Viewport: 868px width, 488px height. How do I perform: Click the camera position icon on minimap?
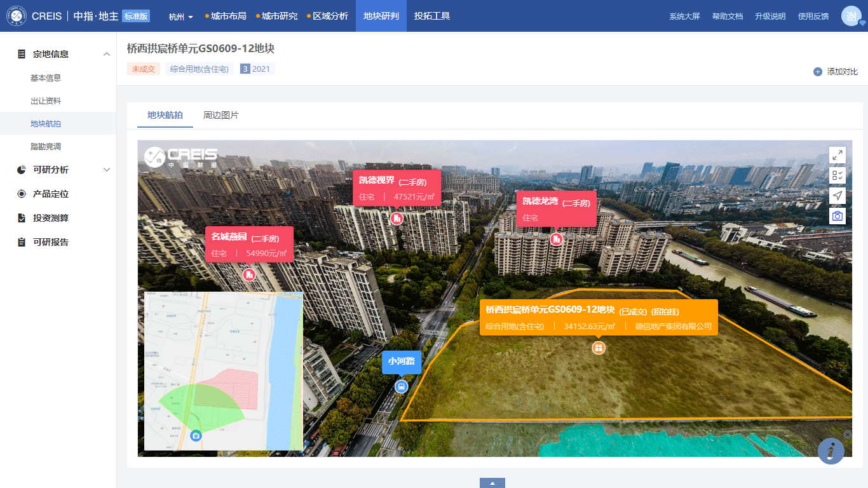pyautogui.click(x=196, y=435)
